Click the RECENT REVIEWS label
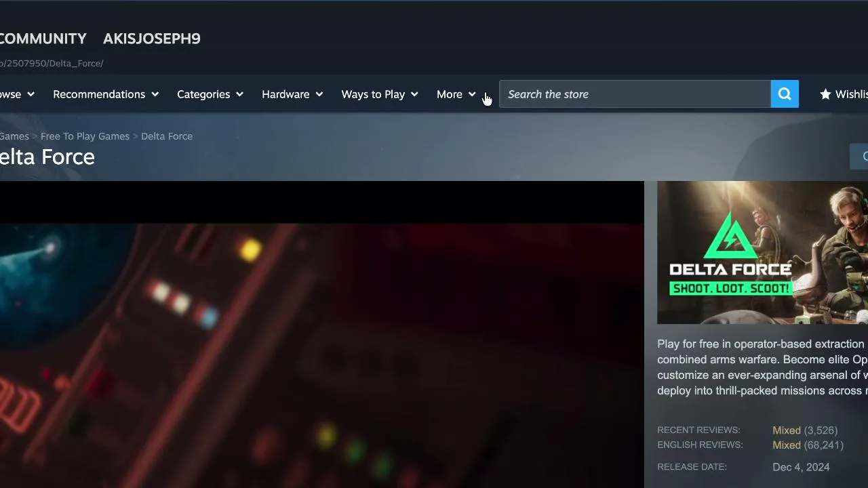Image resolution: width=868 pixels, height=488 pixels. pyautogui.click(x=698, y=430)
